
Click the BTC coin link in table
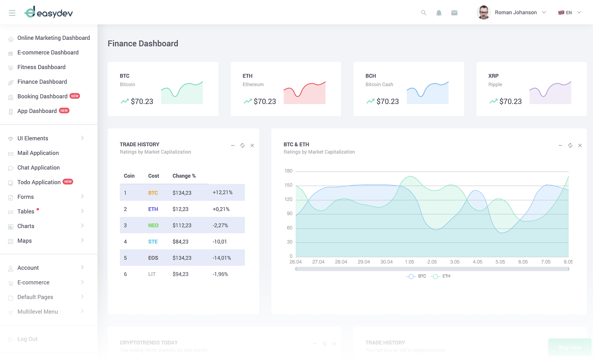pyautogui.click(x=153, y=193)
